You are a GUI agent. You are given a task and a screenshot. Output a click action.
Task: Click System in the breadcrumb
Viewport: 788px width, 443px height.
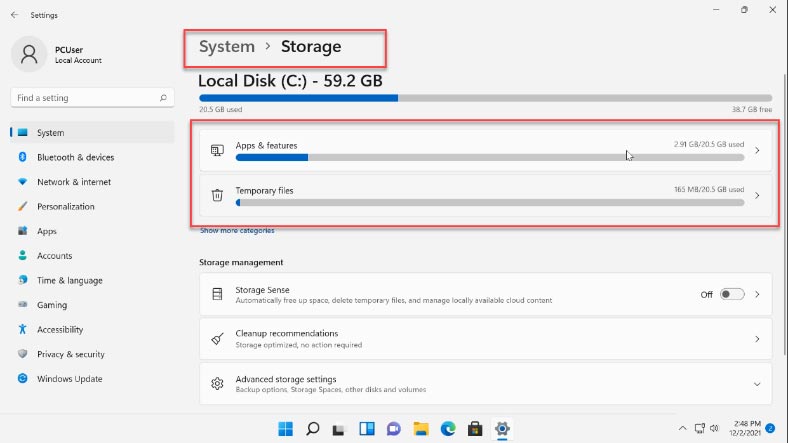pyautogui.click(x=227, y=47)
